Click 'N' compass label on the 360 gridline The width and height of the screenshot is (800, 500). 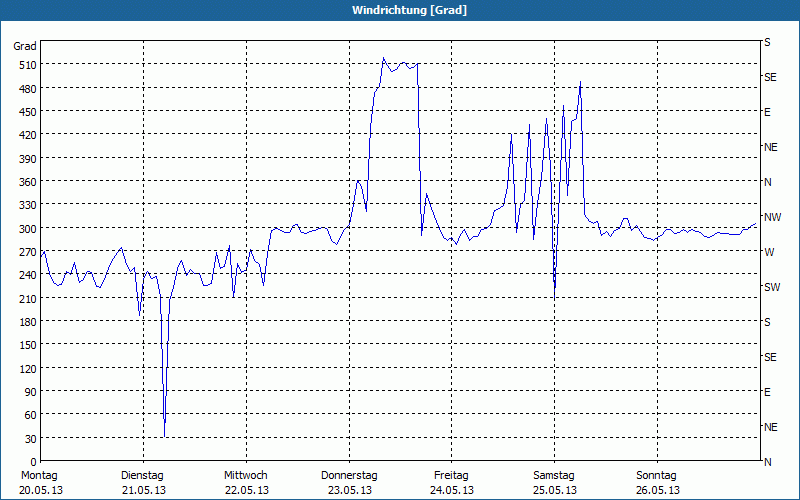pyautogui.click(x=768, y=182)
